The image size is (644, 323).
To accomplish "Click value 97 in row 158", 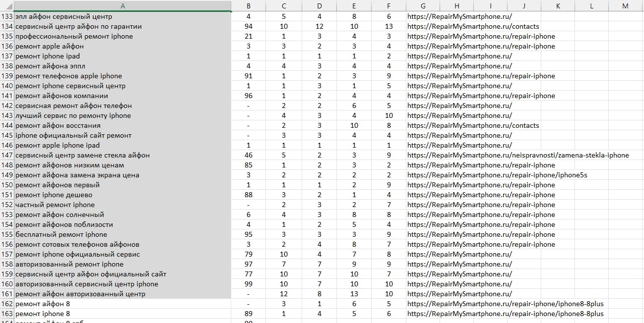I will tap(249, 264).
